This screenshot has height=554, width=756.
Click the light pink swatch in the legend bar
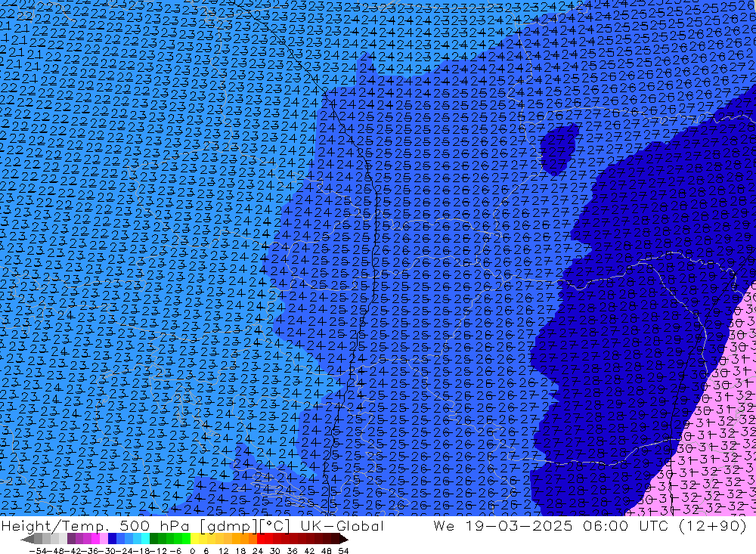pyautogui.click(x=104, y=539)
